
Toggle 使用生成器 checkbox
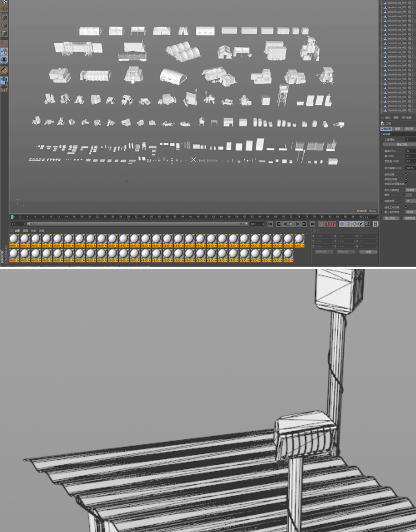pyautogui.click(x=407, y=179)
